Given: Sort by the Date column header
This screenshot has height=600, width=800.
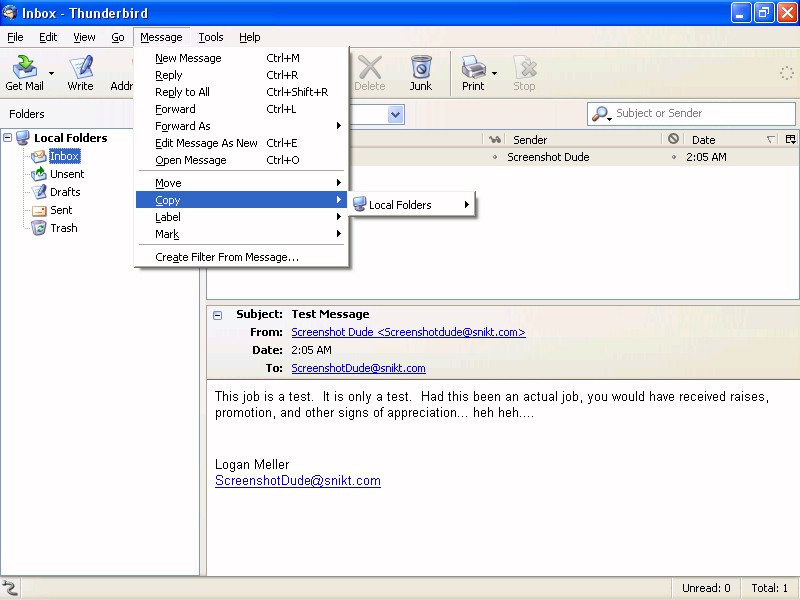Looking at the screenshot, I should tap(732, 140).
